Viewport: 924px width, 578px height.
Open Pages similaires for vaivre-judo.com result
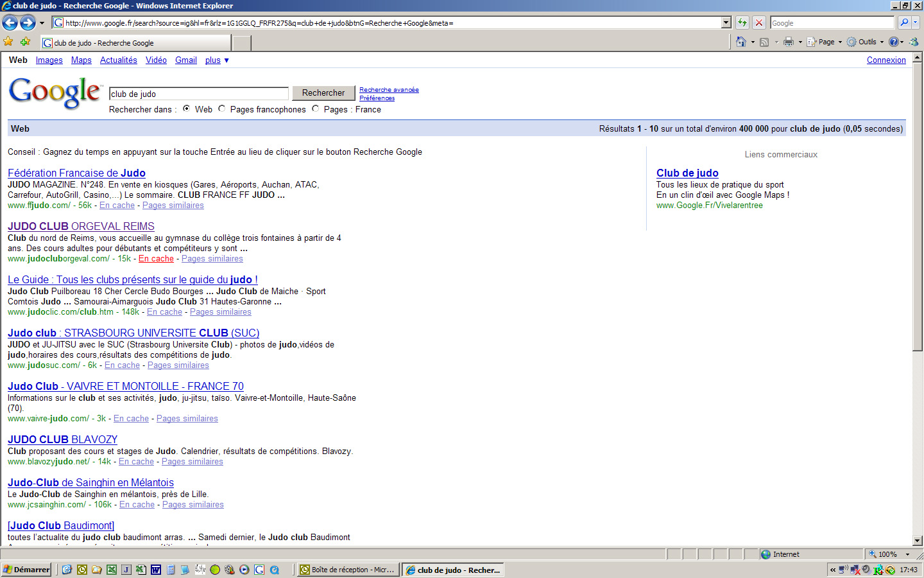pyautogui.click(x=187, y=419)
